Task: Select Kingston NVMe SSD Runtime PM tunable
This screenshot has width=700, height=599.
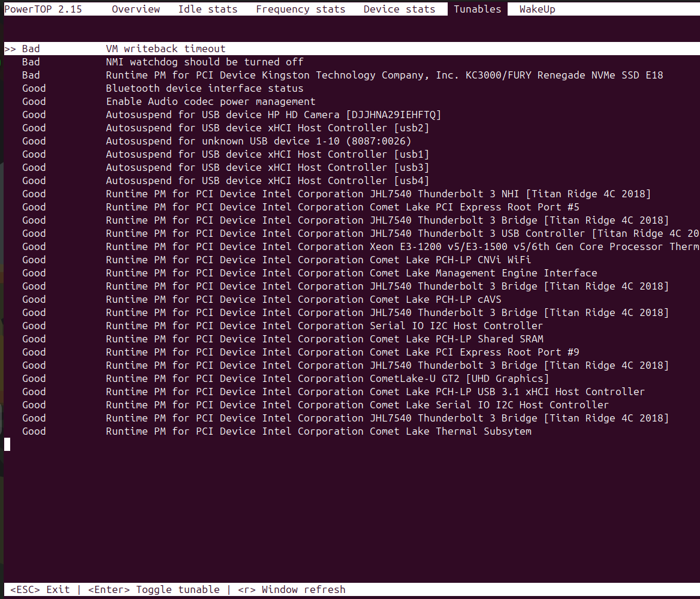Action: click(384, 76)
